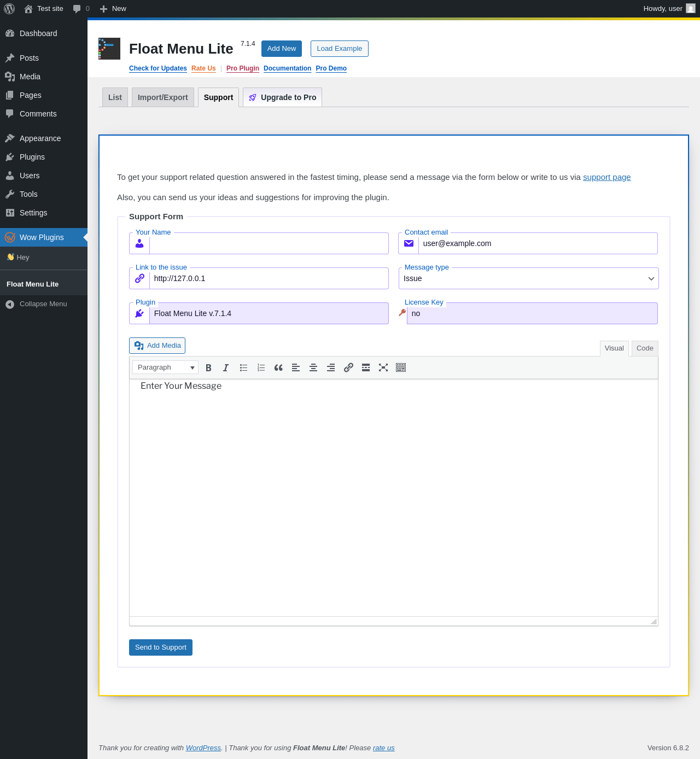Screen dimensions: 700x759
Task: Click into the message editor area
Action: click(x=394, y=498)
